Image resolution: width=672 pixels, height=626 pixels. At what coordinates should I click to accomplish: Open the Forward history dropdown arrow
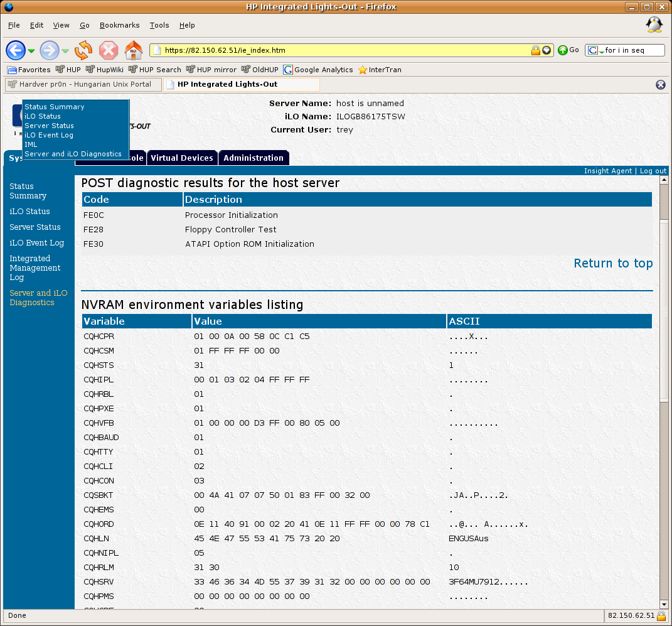(x=65, y=51)
